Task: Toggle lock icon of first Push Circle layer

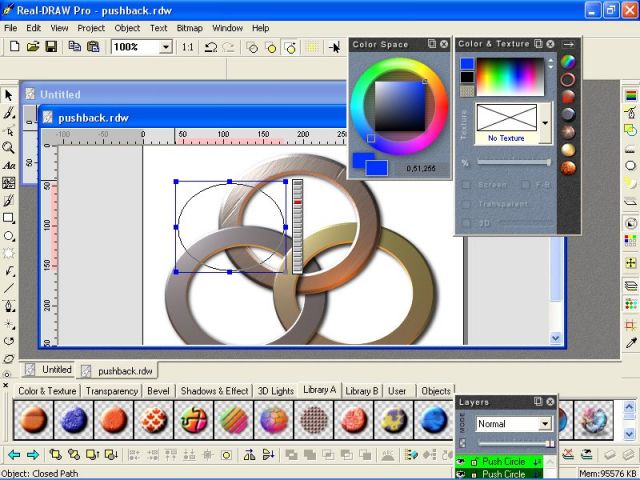Action: tap(473, 462)
